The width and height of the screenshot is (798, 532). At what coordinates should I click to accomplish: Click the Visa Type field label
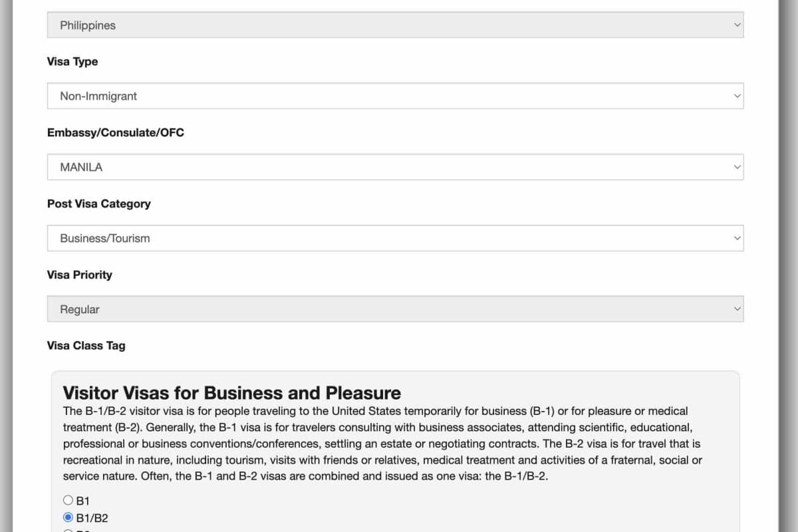click(72, 62)
